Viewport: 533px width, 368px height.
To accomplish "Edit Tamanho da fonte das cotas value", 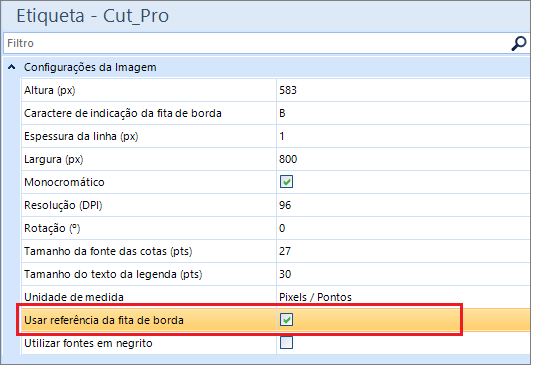I will [404, 251].
